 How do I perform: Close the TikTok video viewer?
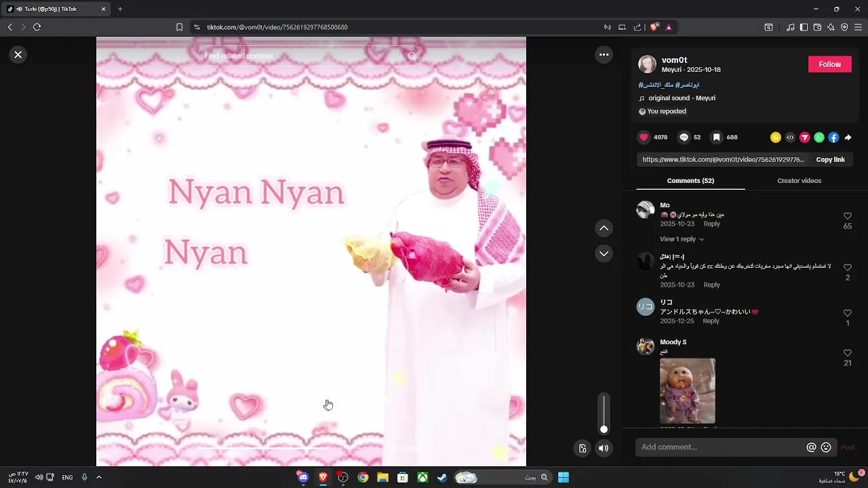(x=18, y=55)
